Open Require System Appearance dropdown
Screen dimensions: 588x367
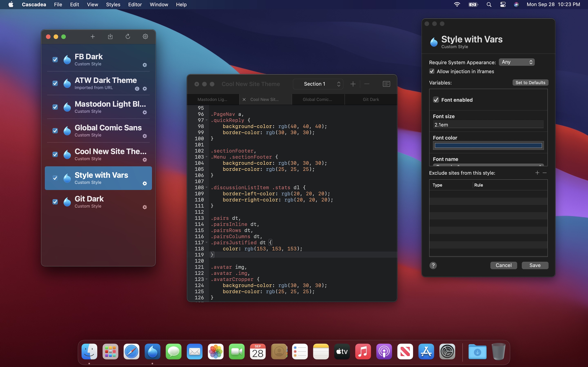(517, 62)
